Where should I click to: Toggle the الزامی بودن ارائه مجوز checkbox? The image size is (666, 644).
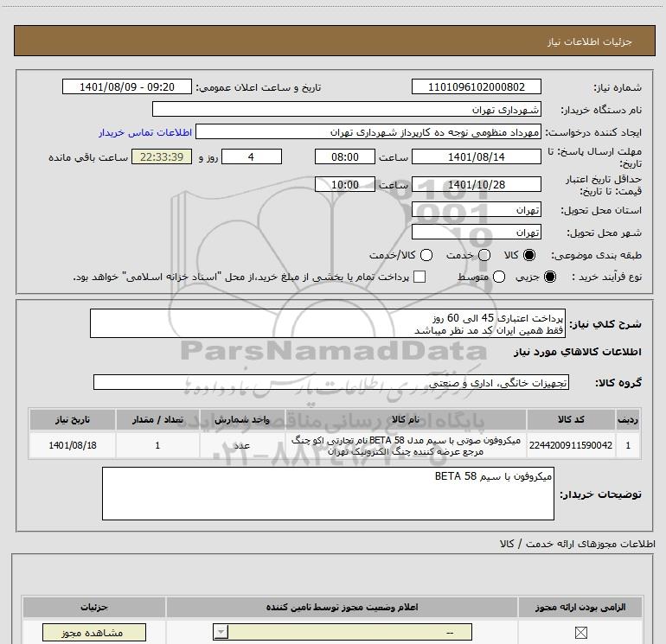tap(580, 633)
